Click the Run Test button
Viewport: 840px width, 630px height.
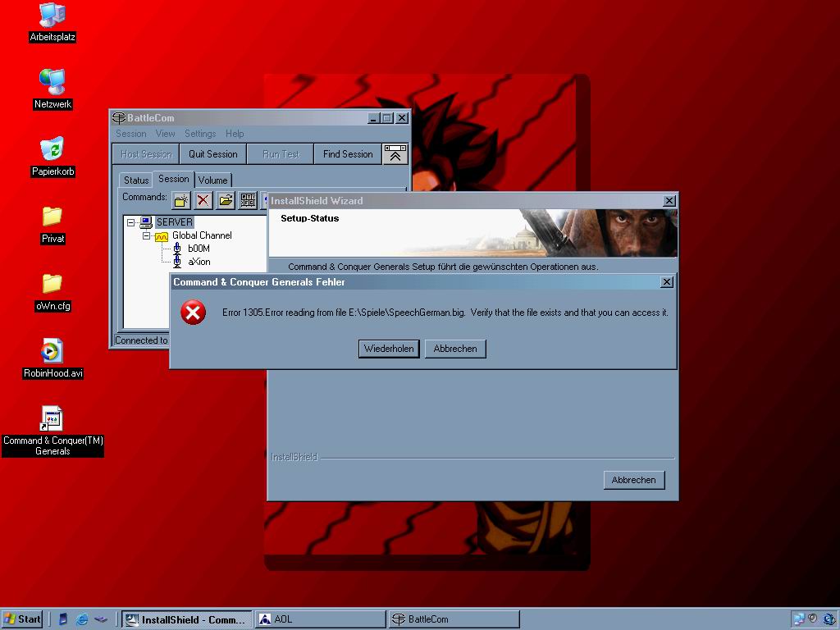pyautogui.click(x=281, y=153)
